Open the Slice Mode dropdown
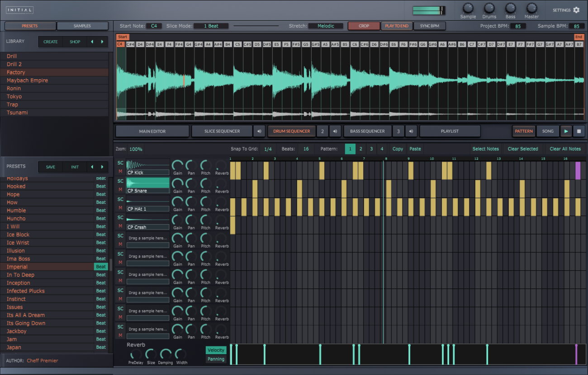Screen dimensions: 588x375 [x=211, y=26]
